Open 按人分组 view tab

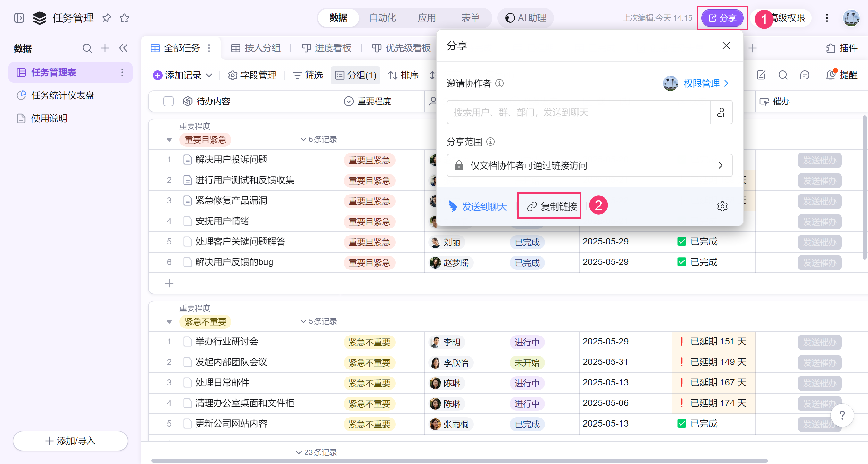coord(256,48)
